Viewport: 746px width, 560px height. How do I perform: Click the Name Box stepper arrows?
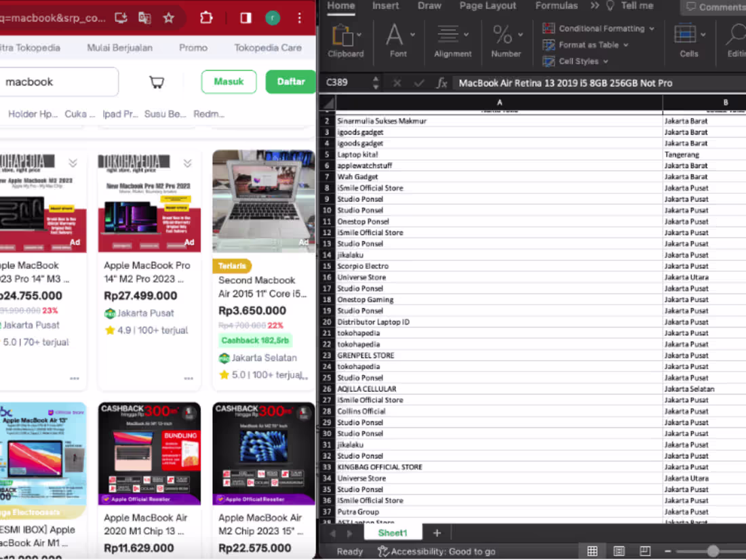(376, 83)
